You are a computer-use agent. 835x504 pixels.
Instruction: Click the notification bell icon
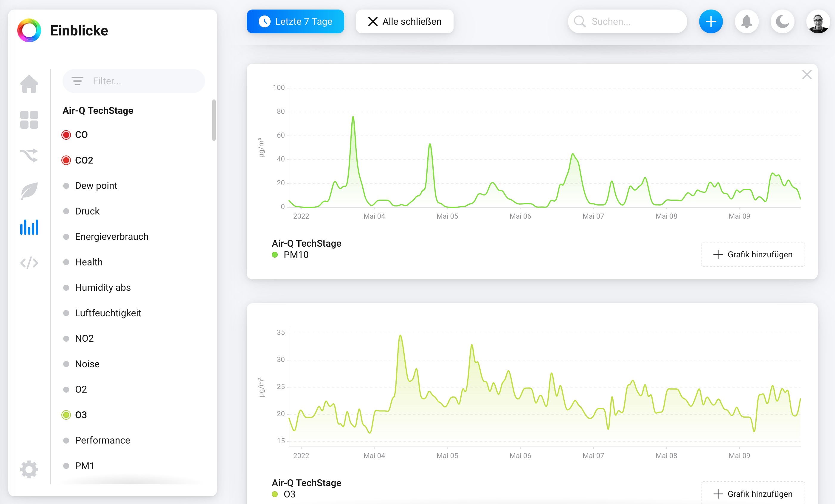tap(746, 22)
